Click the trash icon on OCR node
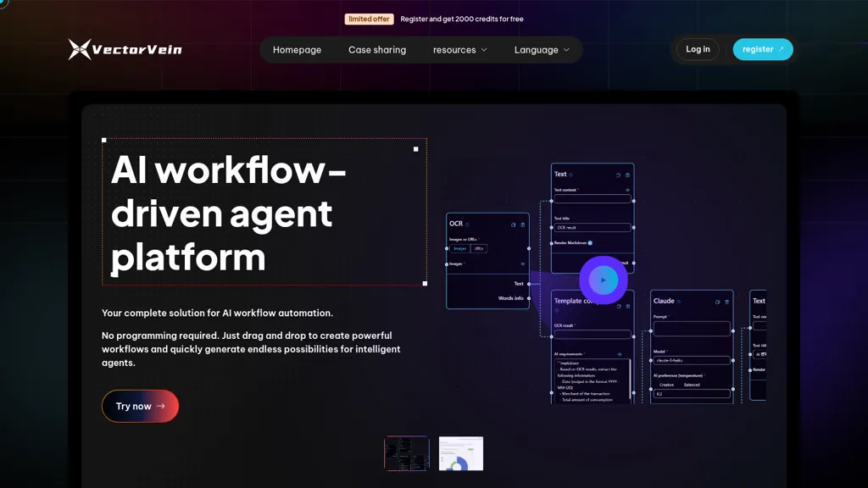Viewport: 868px width, 488px height. click(522, 225)
